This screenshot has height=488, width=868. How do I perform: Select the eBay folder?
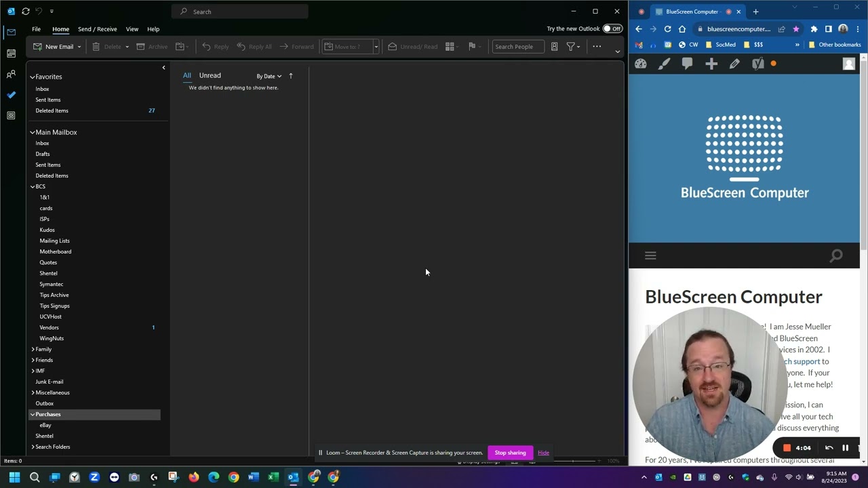click(x=45, y=425)
